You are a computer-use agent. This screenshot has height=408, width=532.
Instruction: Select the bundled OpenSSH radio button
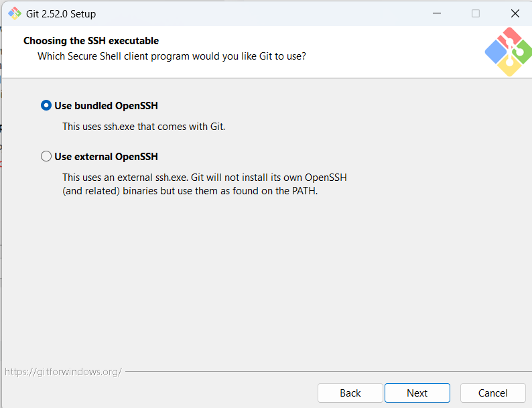[46, 105]
